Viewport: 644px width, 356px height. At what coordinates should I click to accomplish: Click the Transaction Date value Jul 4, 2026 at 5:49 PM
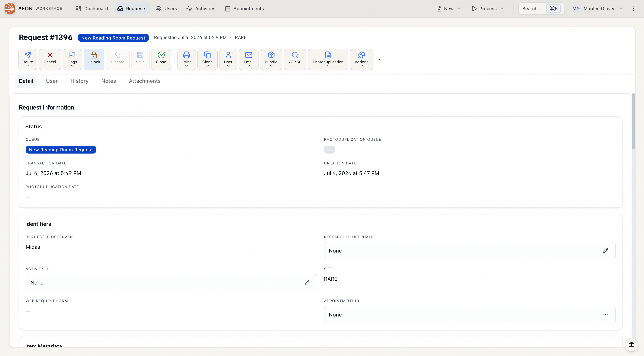(54, 173)
